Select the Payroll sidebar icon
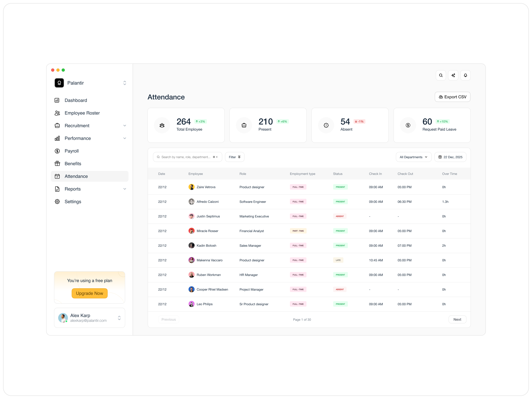Screen dimensions: 532x399 pos(57,151)
